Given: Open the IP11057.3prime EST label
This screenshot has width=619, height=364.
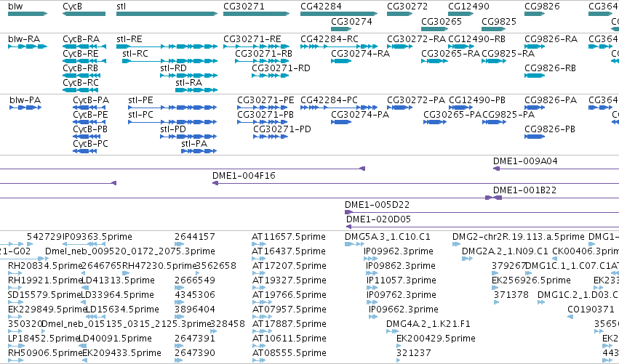Looking at the screenshot, I should click(401, 280).
